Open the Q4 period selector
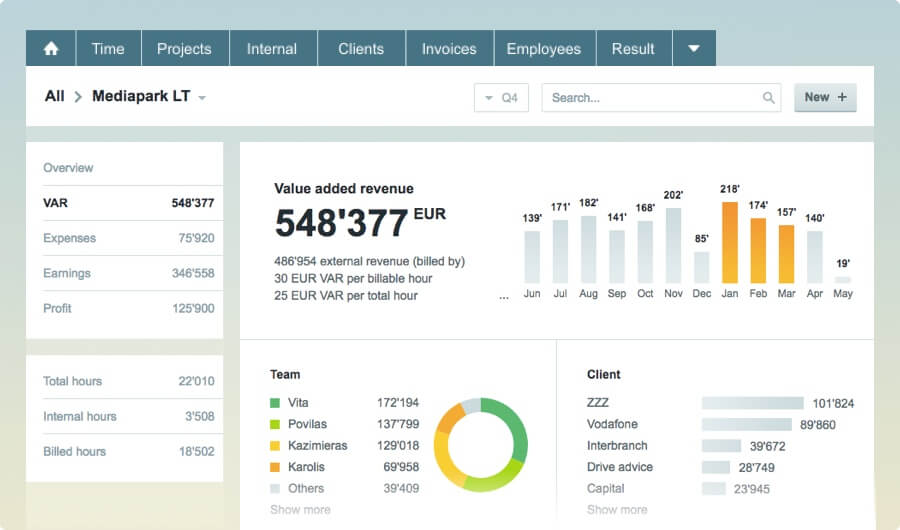The height and width of the screenshot is (530, 900). point(501,98)
